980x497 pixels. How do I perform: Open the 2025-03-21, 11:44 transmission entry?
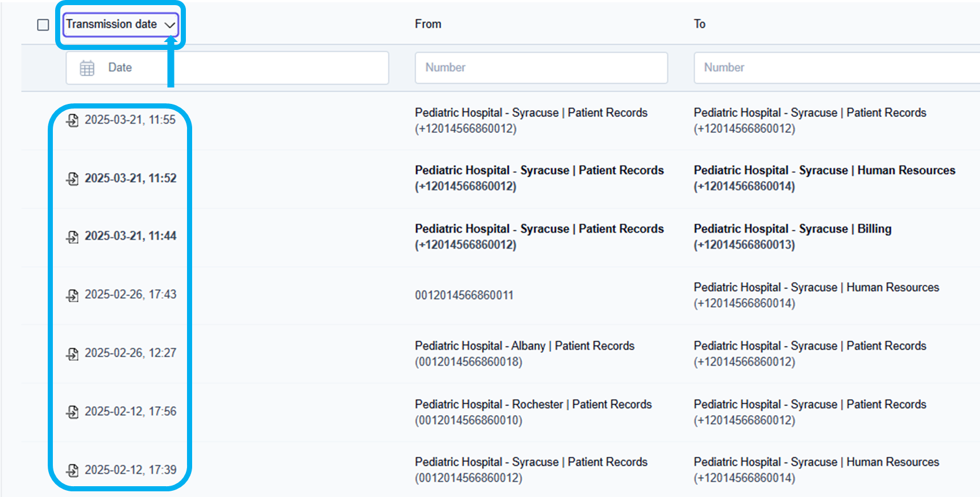[x=131, y=236]
